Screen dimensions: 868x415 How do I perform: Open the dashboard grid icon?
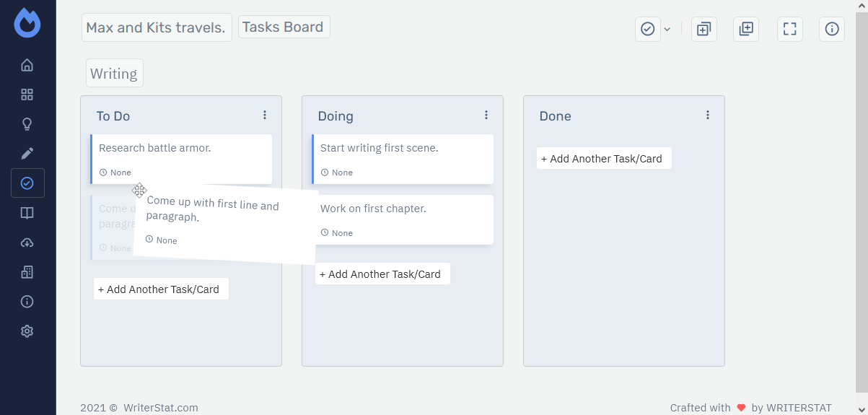(x=27, y=95)
